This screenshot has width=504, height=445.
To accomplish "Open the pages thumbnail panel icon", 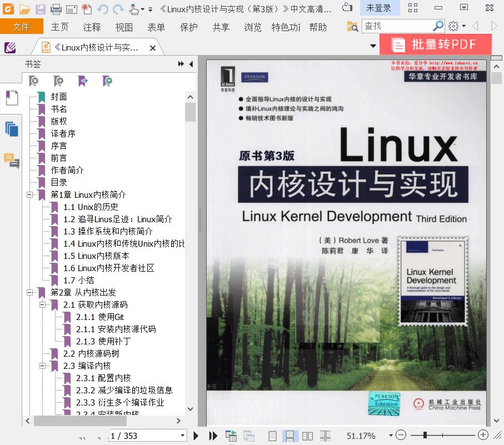I will pos(12,129).
